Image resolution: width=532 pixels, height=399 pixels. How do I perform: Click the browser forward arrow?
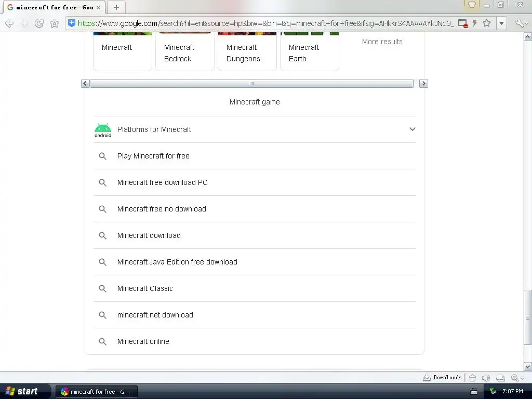(x=24, y=23)
